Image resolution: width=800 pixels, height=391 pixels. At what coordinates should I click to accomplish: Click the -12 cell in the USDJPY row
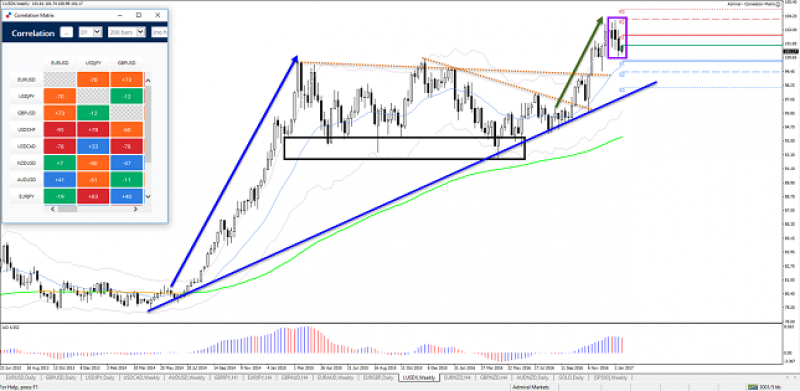coord(127,96)
